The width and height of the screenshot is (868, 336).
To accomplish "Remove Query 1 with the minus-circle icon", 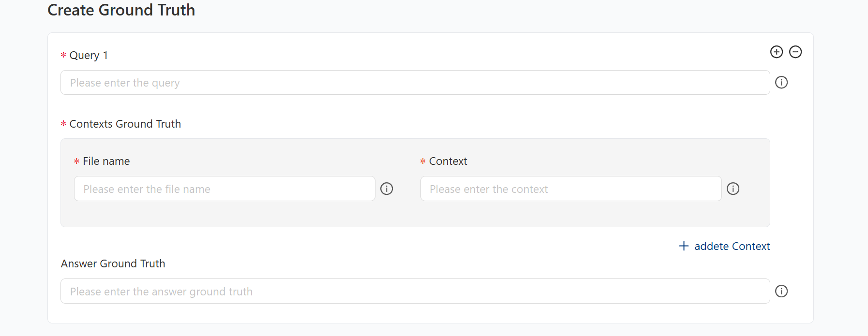I will click(x=795, y=52).
